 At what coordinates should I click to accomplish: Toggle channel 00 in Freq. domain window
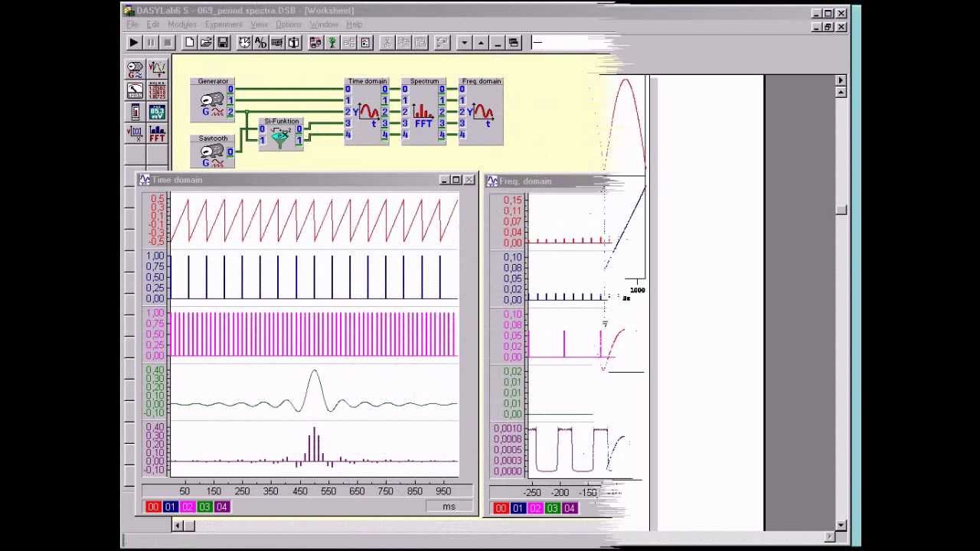click(x=501, y=508)
